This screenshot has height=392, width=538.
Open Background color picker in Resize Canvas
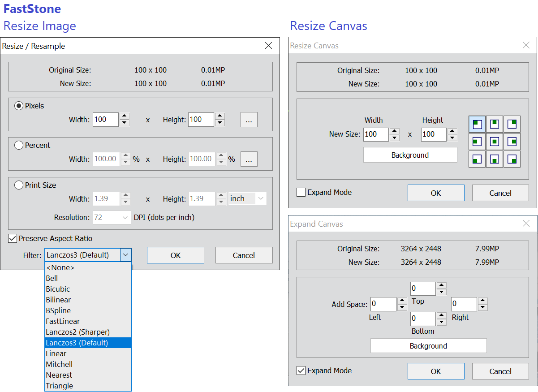(x=410, y=155)
